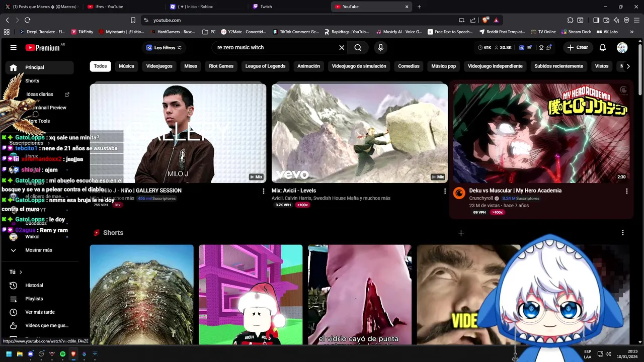Open Ver más tarde in the sidebar

39,312
